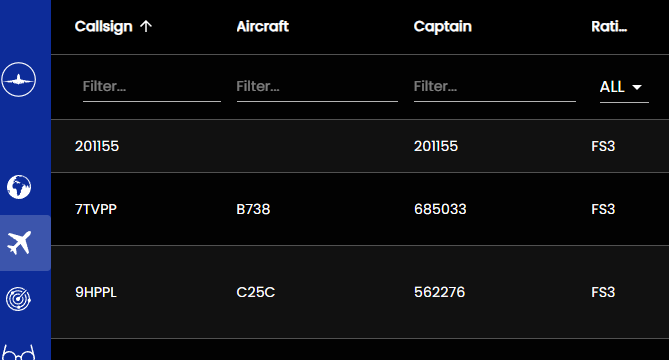This screenshot has width=669, height=360.
Task: Open the globe map icon
Action: pyautogui.click(x=19, y=187)
